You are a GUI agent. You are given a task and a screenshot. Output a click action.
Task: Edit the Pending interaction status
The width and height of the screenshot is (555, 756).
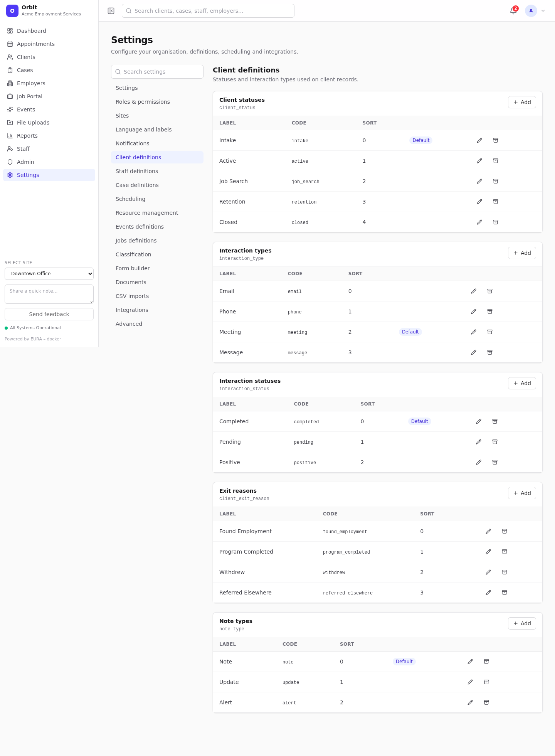click(x=479, y=442)
